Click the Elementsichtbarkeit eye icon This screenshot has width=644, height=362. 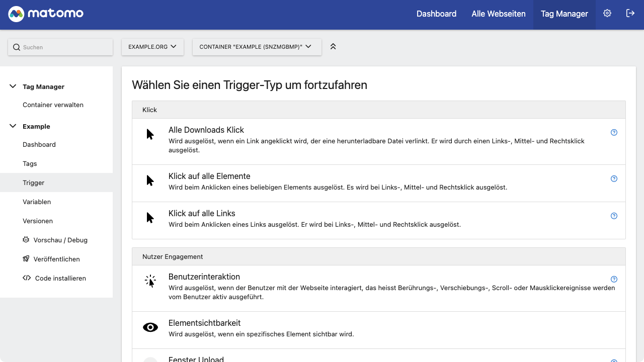point(150,327)
